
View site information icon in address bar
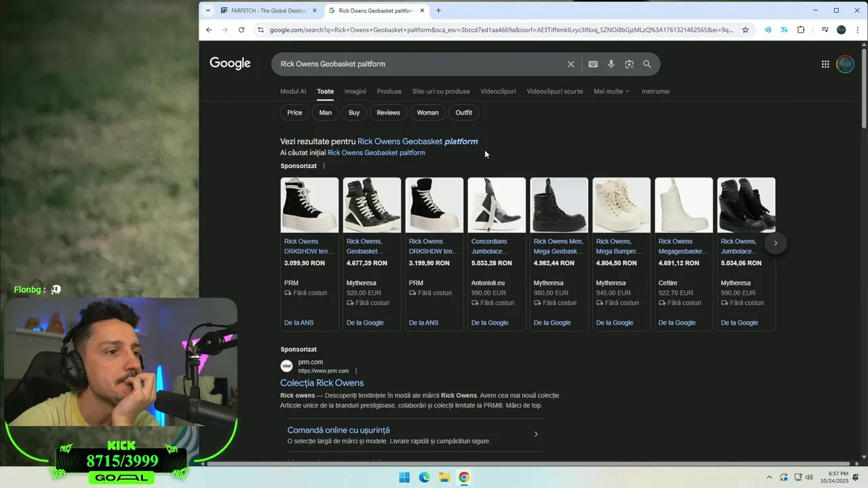tap(260, 30)
